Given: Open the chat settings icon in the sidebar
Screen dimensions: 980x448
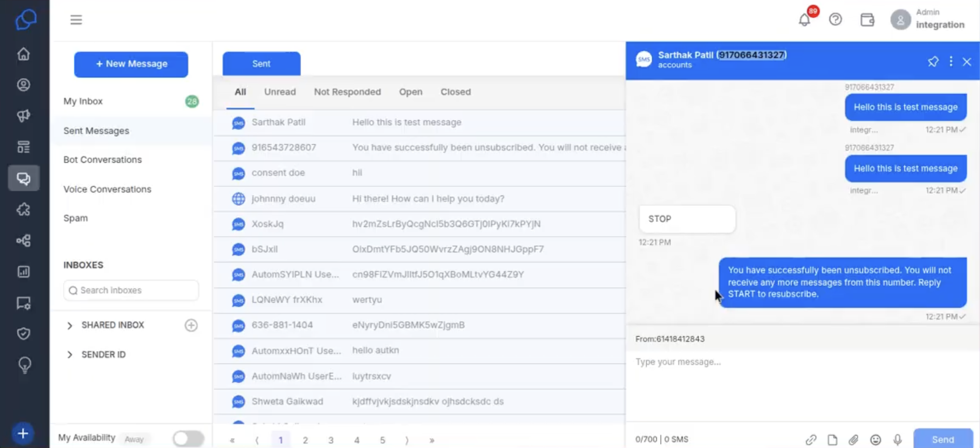Looking at the screenshot, I should point(23,303).
